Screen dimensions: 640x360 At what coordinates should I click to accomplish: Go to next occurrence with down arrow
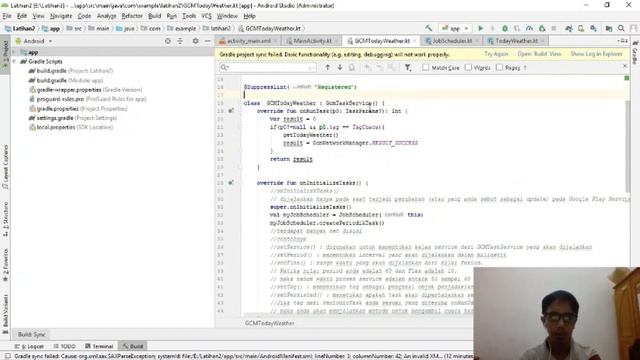tap(340, 67)
